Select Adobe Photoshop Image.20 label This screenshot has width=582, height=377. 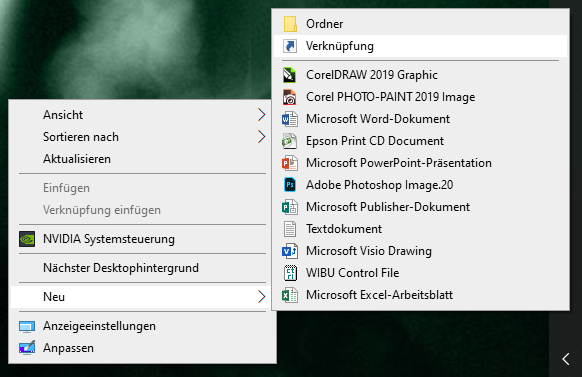tap(379, 185)
